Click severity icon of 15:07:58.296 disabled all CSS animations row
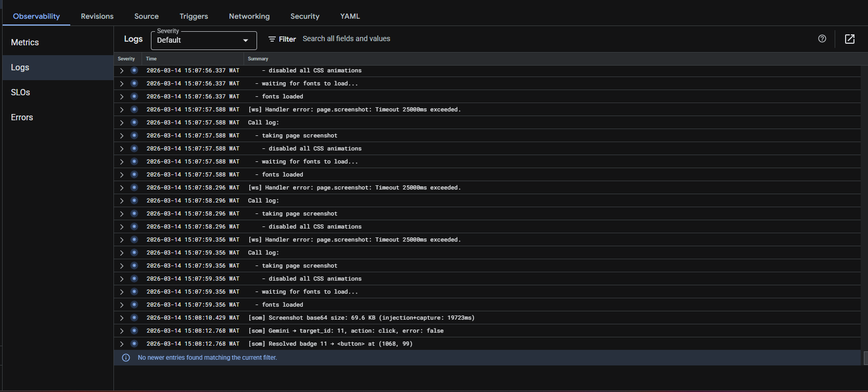The height and width of the screenshot is (392, 868). [134, 226]
